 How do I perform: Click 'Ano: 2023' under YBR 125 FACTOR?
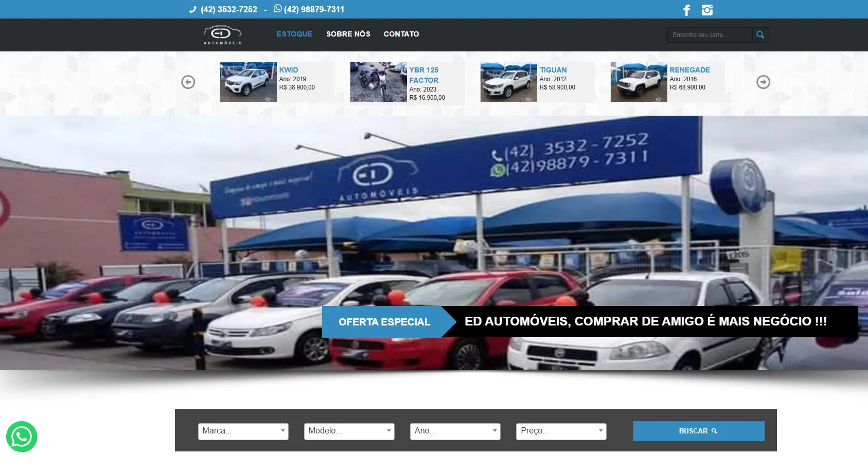coord(423,89)
